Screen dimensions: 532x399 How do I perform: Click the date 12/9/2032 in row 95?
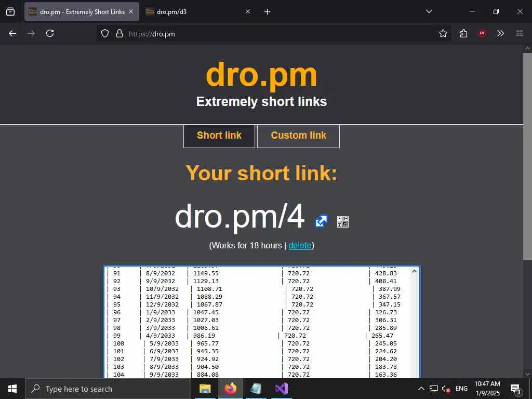point(162,304)
